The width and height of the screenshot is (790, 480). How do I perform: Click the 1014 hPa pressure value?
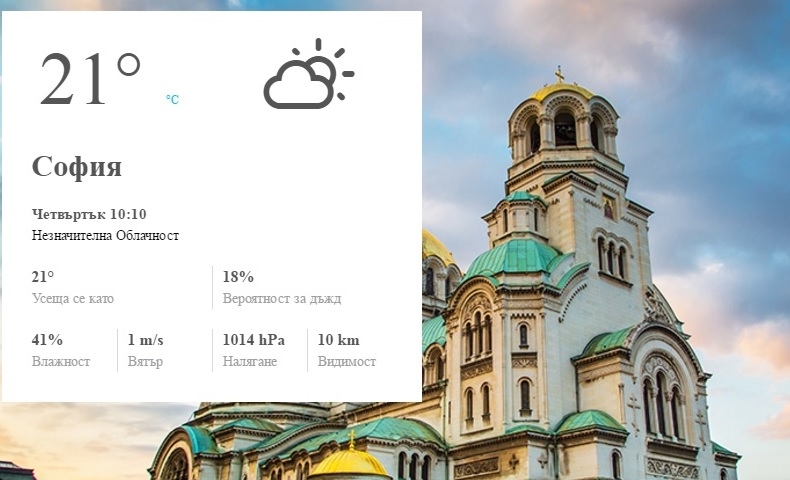point(254,340)
